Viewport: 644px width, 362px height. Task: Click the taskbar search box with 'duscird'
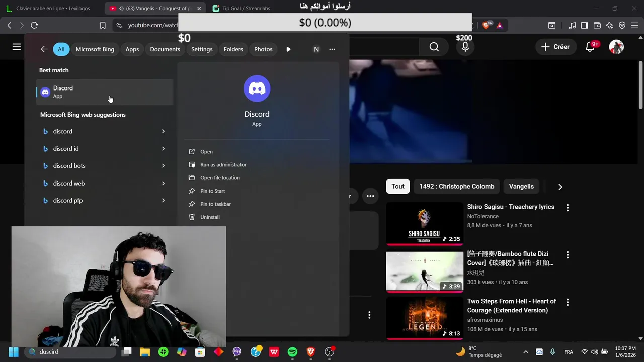[70, 352]
